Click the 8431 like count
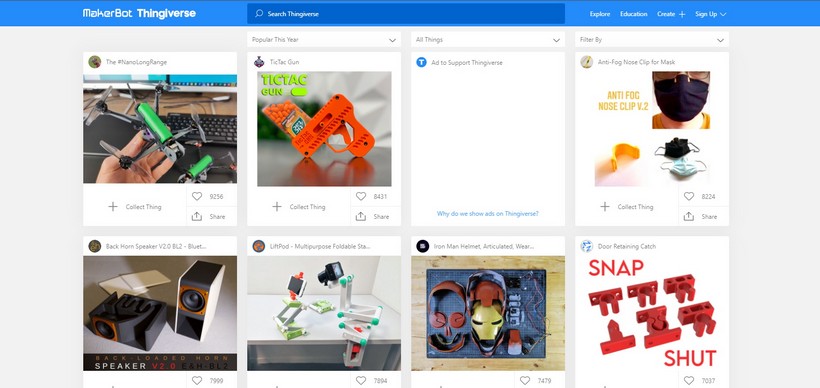This screenshot has height=388, width=820. 381,197
